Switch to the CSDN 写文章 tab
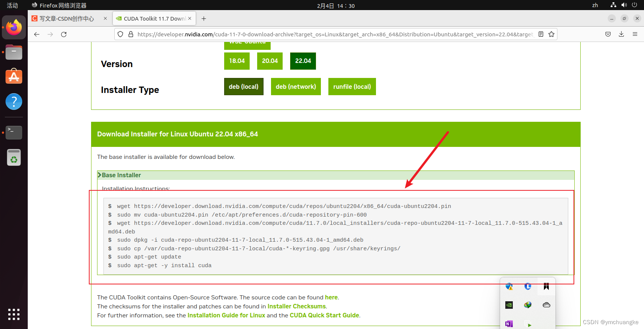Image resolution: width=644 pixels, height=329 pixels. pyautogui.click(x=67, y=18)
